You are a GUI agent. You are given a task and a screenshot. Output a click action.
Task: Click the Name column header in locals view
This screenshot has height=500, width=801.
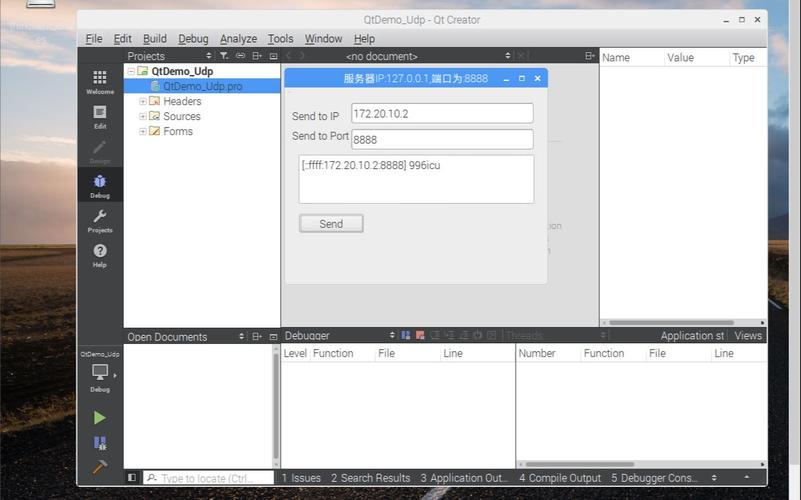click(x=632, y=58)
